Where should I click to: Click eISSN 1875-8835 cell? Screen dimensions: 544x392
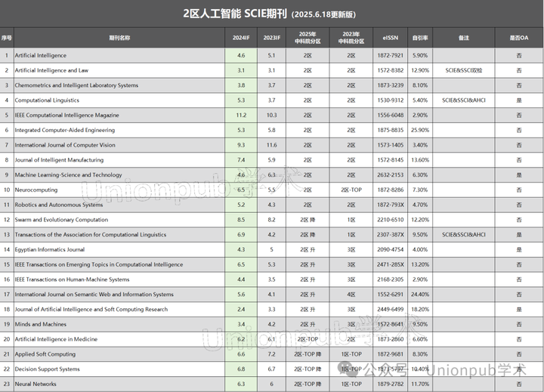tap(391, 130)
